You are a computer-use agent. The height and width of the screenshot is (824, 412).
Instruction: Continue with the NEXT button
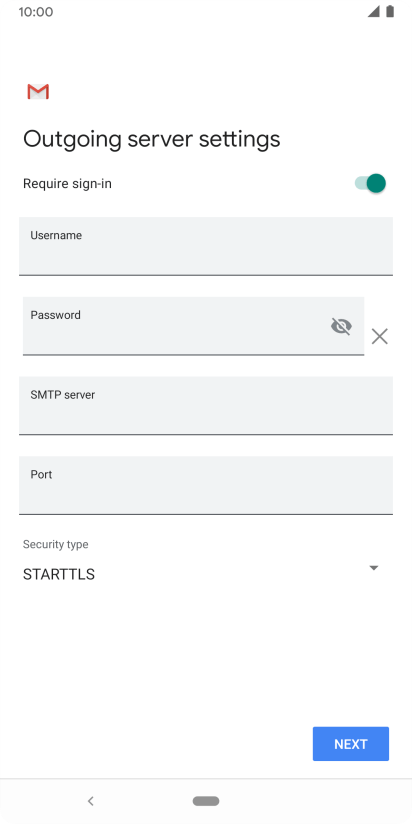[351, 744]
